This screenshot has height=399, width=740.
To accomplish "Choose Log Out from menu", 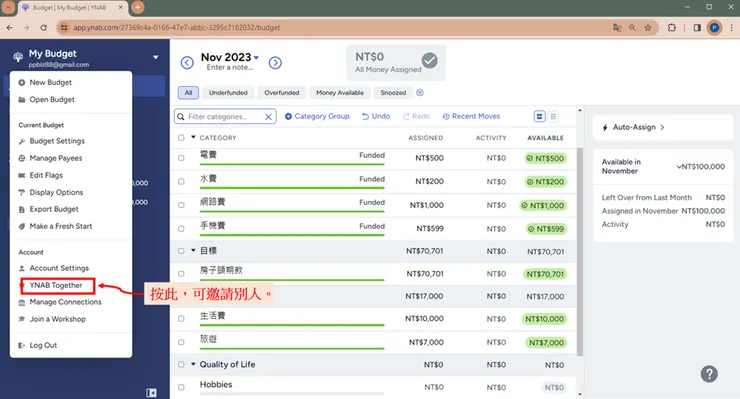I will 43,345.
